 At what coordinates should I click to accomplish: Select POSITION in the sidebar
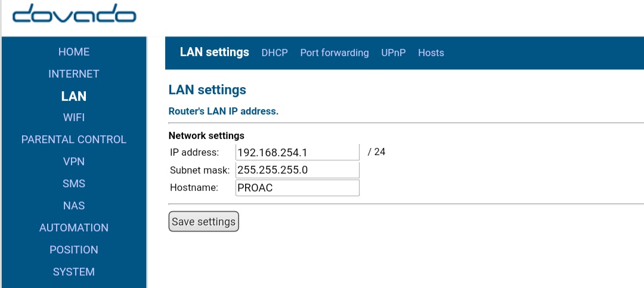point(74,250)
